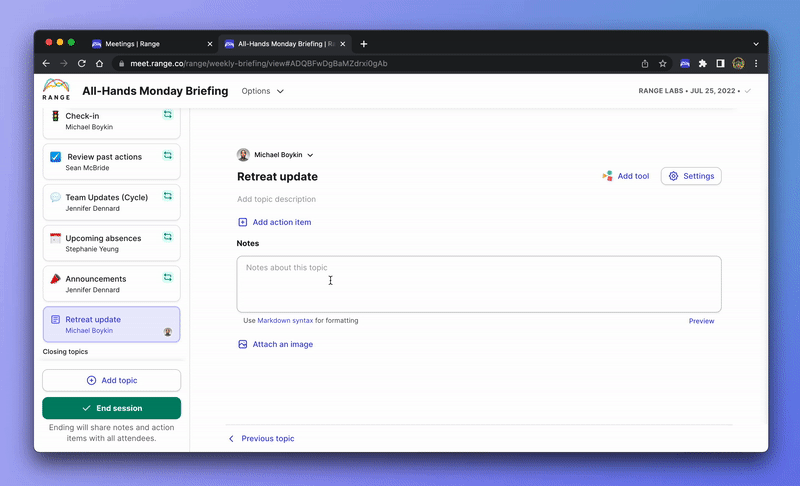Click the recurring icon on Review past actions
The width and height of the screenshot is (800, 486).
167,155
